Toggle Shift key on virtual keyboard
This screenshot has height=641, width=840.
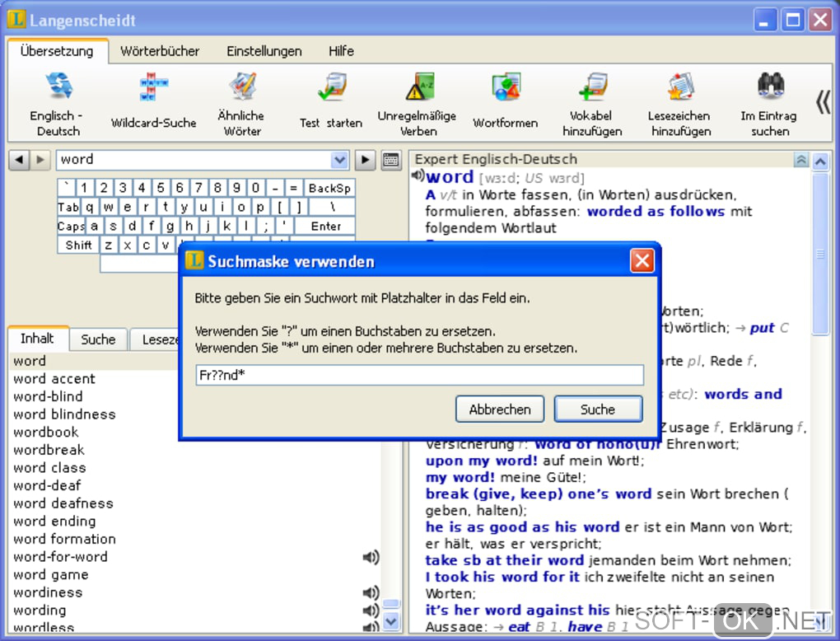[x=78, y=245]
